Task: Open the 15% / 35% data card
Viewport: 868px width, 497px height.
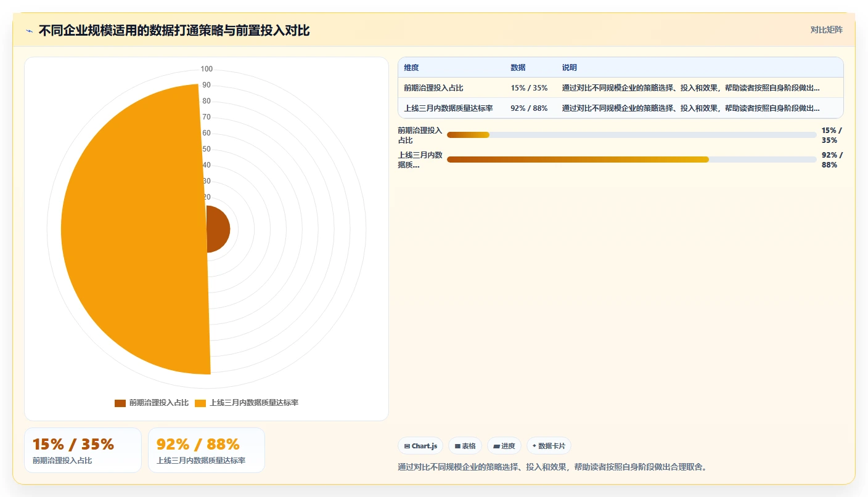Action: point(83,450)
